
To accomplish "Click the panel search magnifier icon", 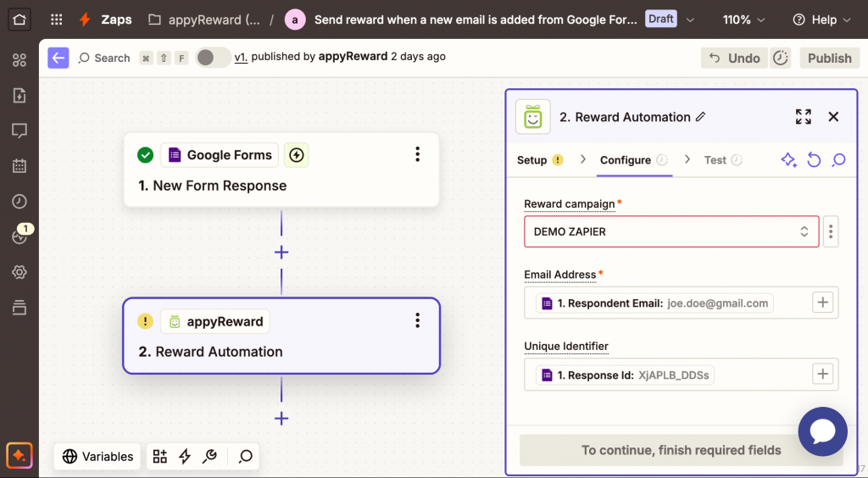I will click(838, 160).
